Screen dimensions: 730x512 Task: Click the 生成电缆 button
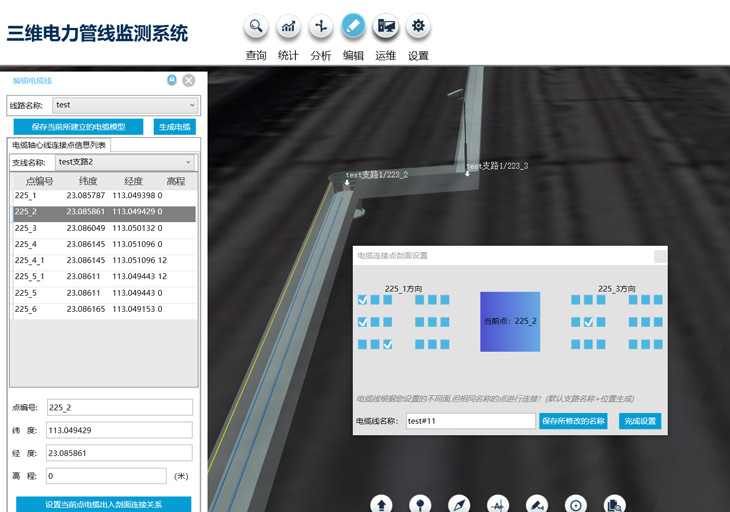tap(175, 127)
